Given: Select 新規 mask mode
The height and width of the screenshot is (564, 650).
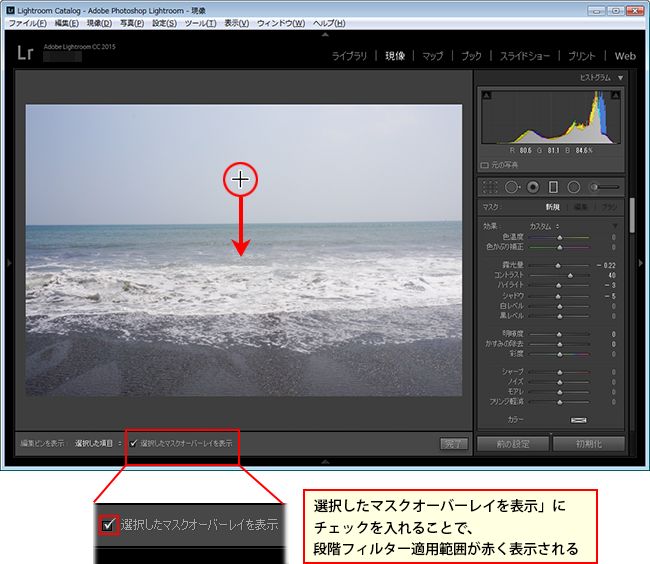Looking at the screenshot, I should point(552,207).
